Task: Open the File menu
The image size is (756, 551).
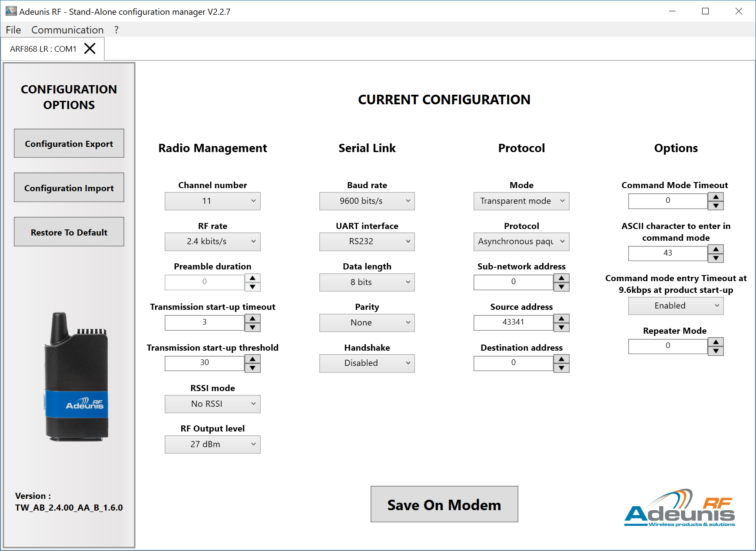Action: (13, 30)
